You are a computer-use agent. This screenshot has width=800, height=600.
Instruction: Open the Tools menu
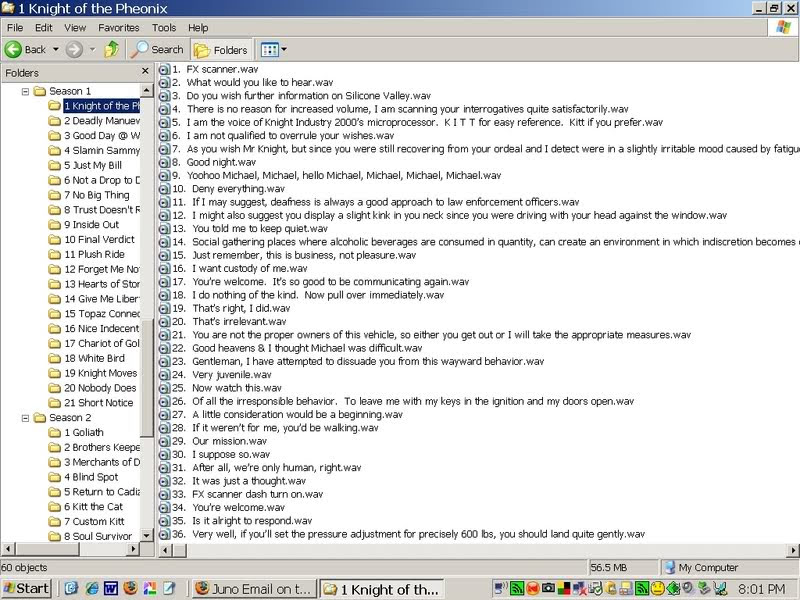pos(164,28)
